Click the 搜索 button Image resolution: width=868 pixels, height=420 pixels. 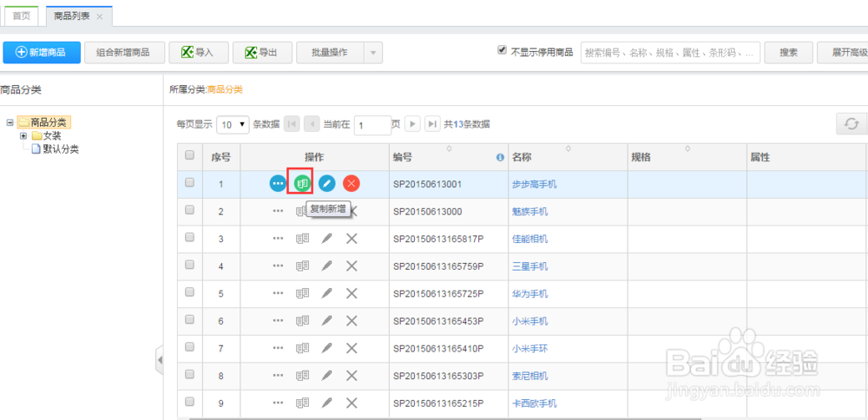788,53
